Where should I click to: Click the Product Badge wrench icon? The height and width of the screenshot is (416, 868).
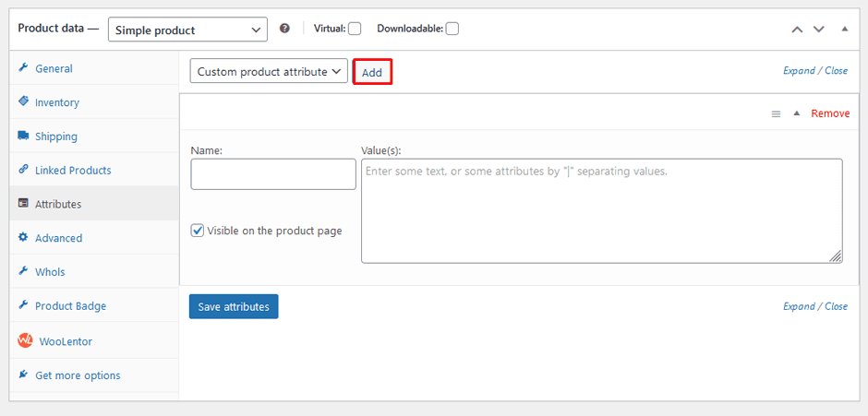click(23, 304)
